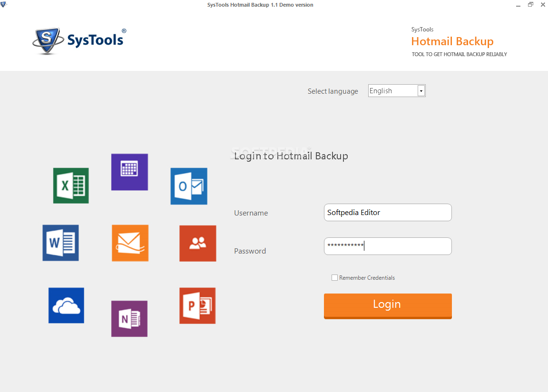Click the Excel icon

(71, 186)
